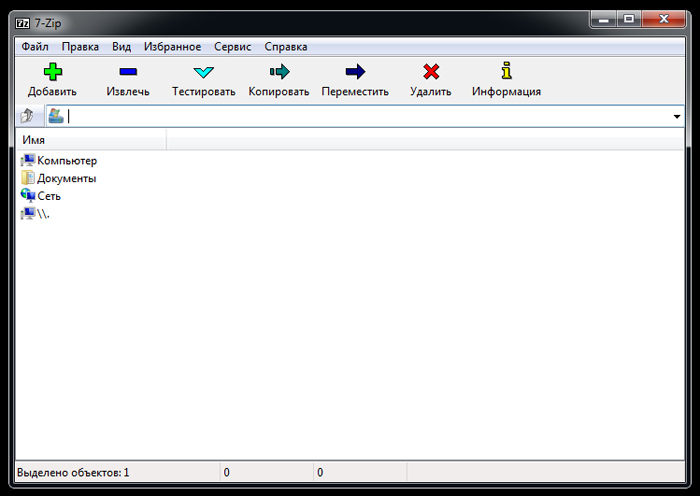The width and height of the screenshot is (700, 496).
Task: Open the Правка menu
Action: point(80,47)
